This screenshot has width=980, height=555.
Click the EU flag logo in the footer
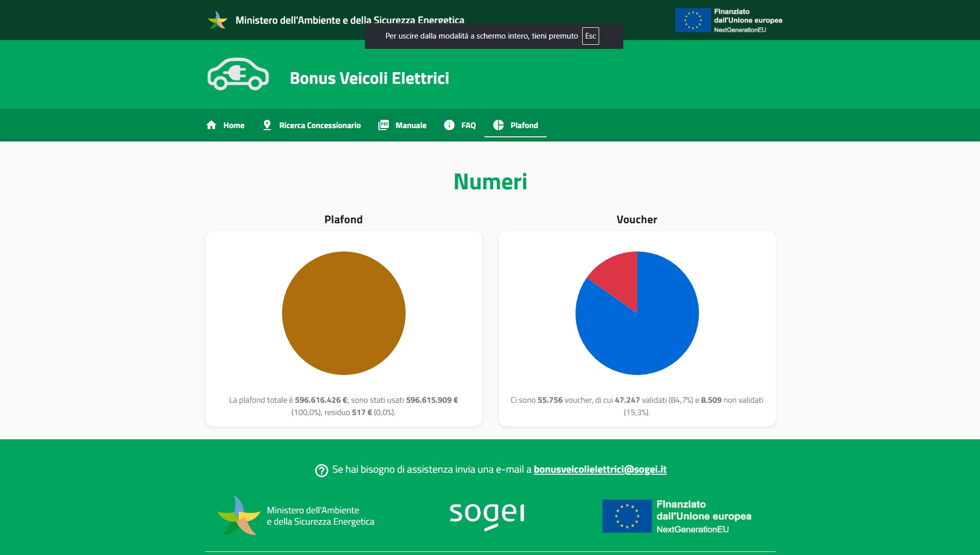(626, 516)
